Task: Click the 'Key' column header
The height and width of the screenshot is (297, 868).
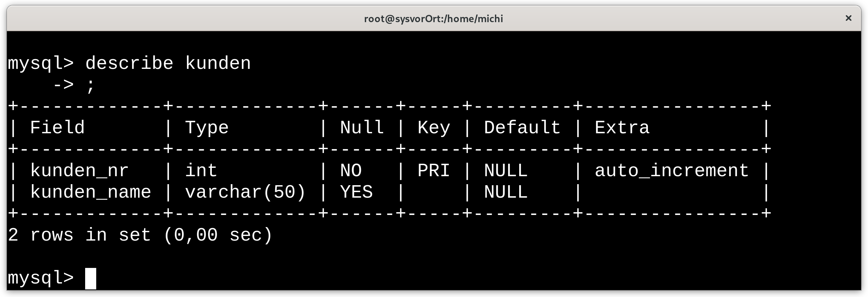Action: point(434,128)
